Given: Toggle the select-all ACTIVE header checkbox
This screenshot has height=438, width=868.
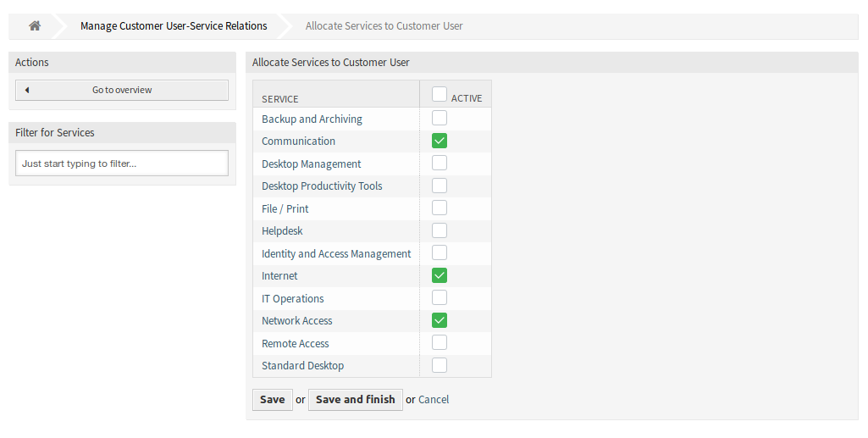Looking at the screenshot, I should coord(439,94).
